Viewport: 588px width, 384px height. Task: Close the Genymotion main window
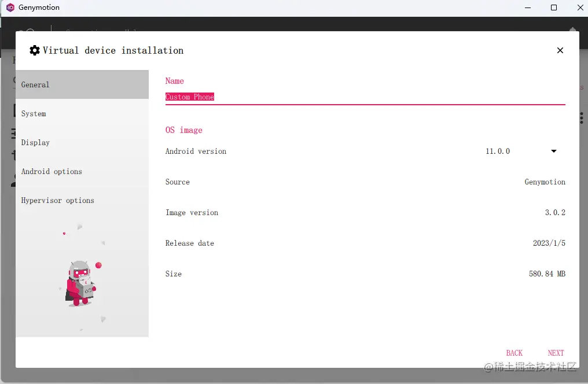(580, 8)
